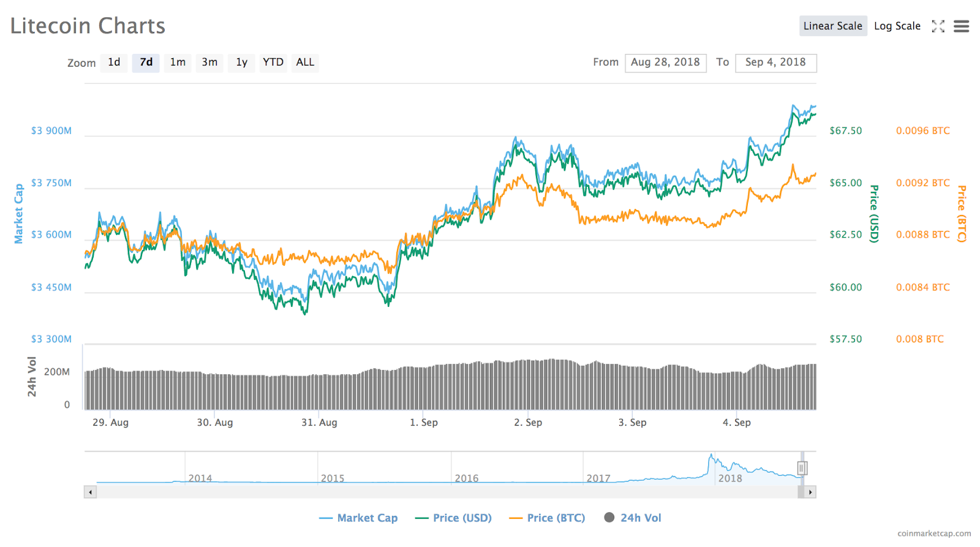Click the 2016 marker in navigator timeline

[467, 478]
